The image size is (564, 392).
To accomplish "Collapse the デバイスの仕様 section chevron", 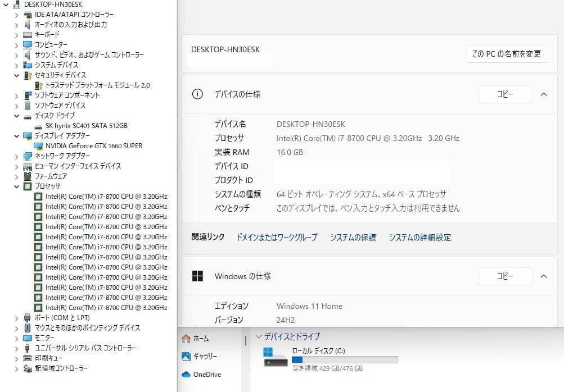I will (x=543, y=94).
